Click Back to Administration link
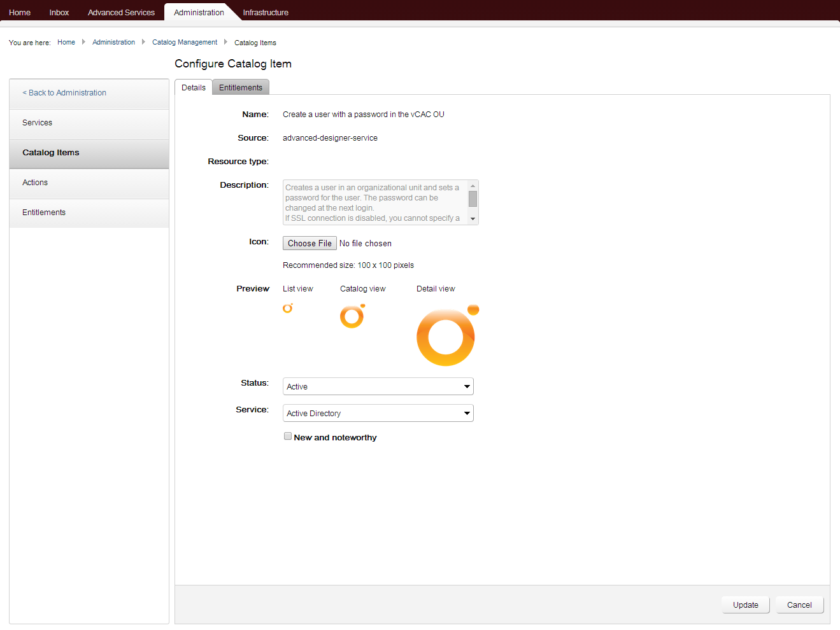The width and height of the screenshot is (840, 630). click(64, 93)
